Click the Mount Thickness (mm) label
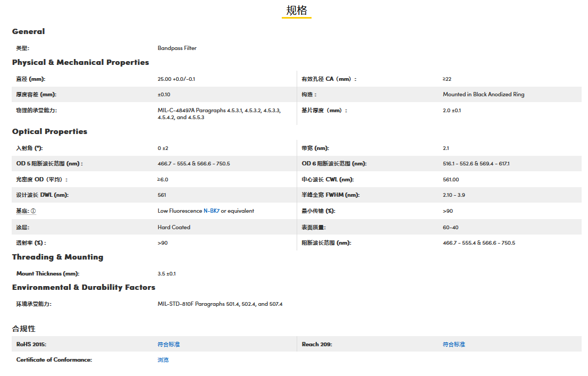The width and height of the screenshot is (588, 376). tap(47, 274)
